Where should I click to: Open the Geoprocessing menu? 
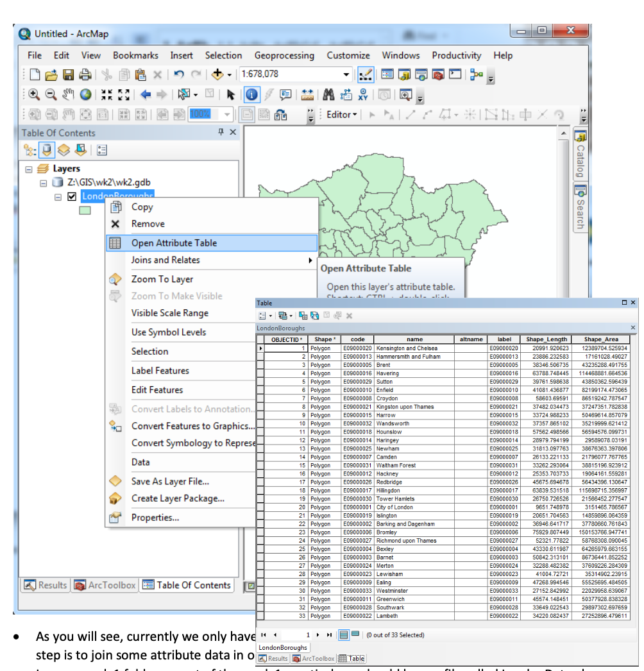(284, 55)
